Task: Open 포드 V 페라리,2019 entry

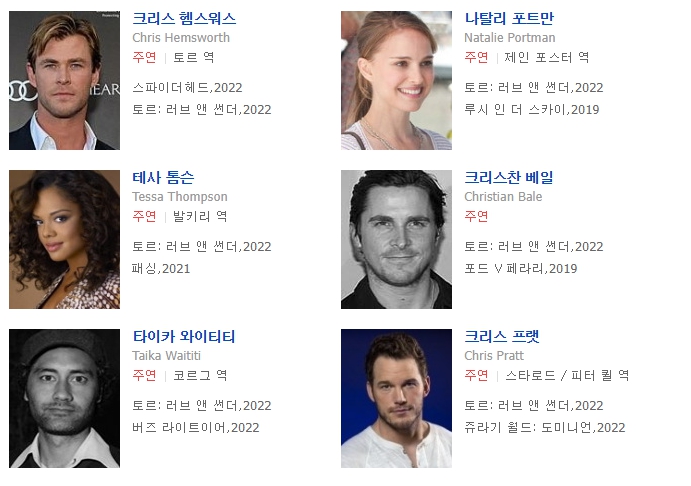Action: (x=521, y=269)
